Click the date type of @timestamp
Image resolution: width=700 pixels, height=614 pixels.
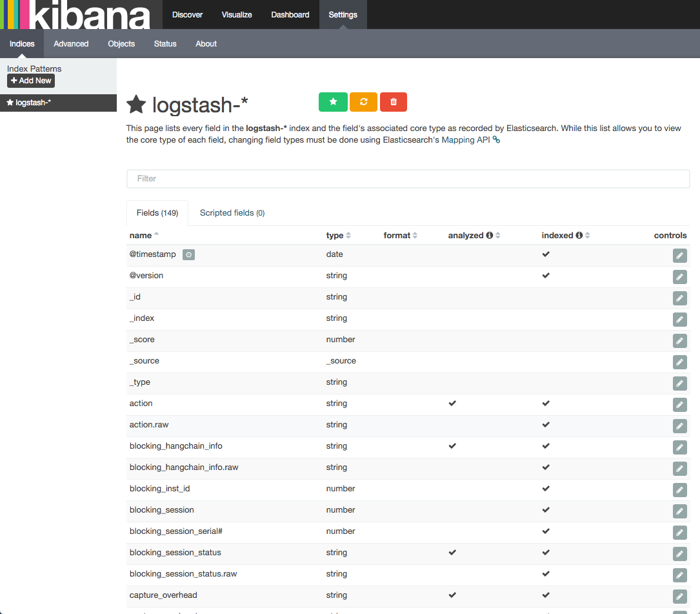click(334, 254)
